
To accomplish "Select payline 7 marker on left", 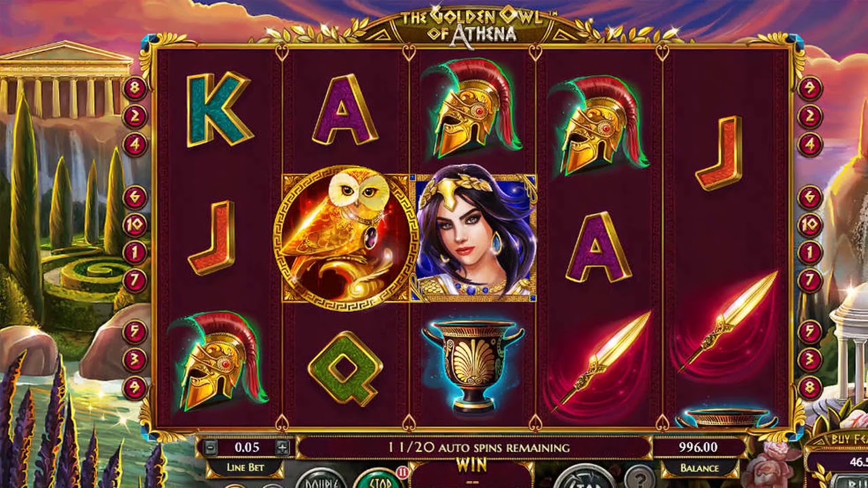I will 135,280.
